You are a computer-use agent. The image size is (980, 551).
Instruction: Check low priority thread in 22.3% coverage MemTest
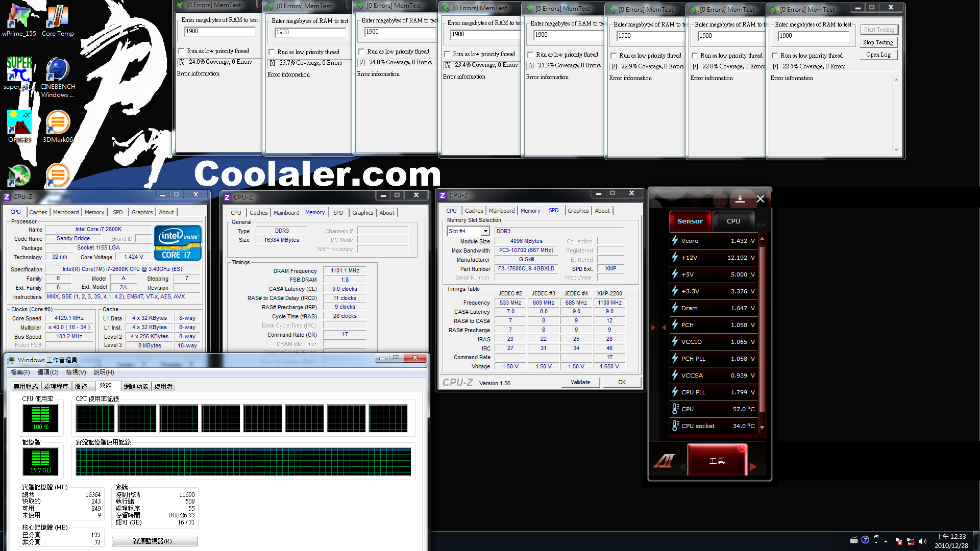pos(775,56)
